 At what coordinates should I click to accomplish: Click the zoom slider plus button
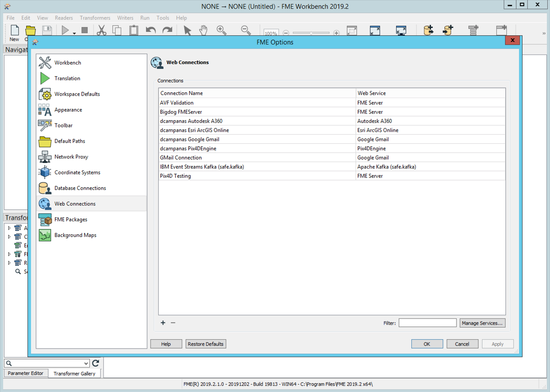(x=336, y=33)
